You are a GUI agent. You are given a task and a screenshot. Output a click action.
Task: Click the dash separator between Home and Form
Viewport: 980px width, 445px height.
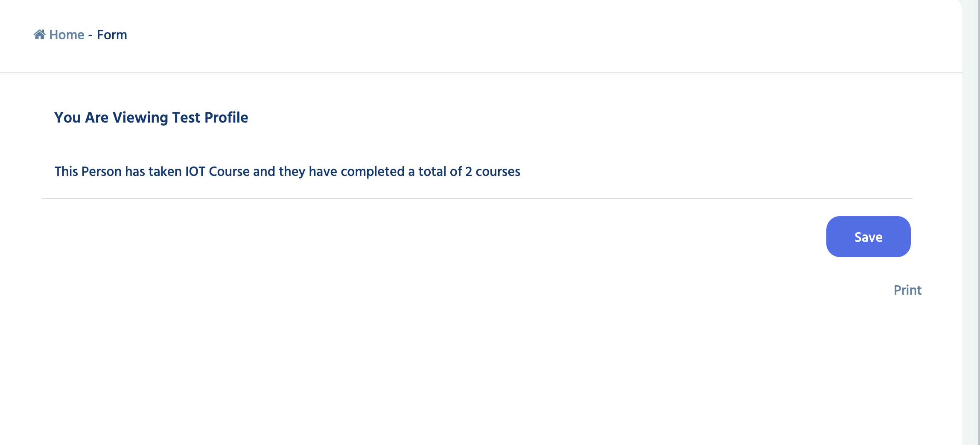click(x=90, y=35)
